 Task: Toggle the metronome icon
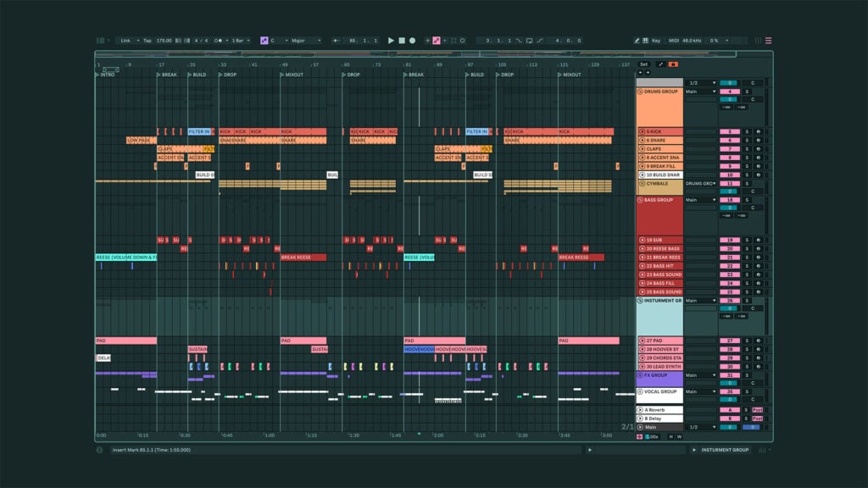point(218,41)
